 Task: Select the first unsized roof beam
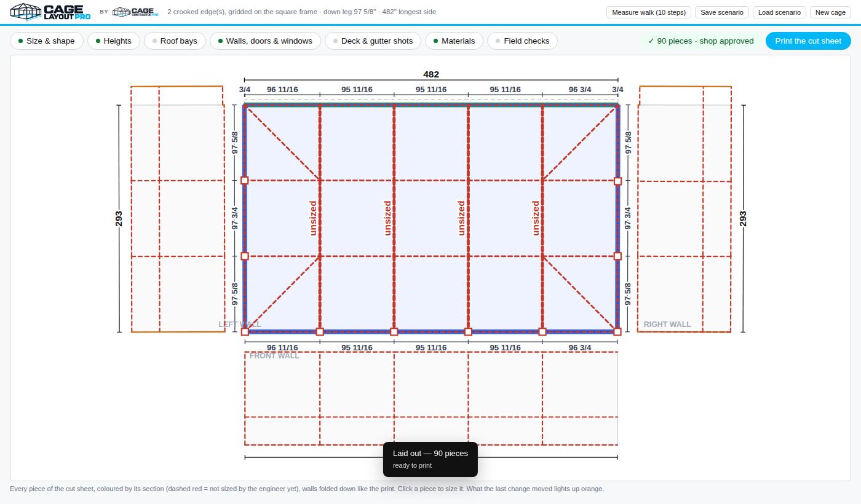(x=320, y=218)
